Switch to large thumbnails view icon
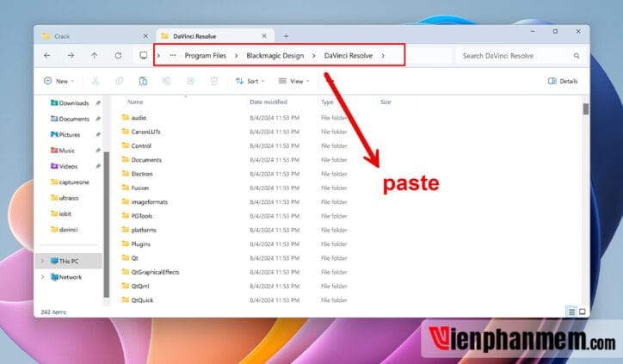 tap(582, 312)
